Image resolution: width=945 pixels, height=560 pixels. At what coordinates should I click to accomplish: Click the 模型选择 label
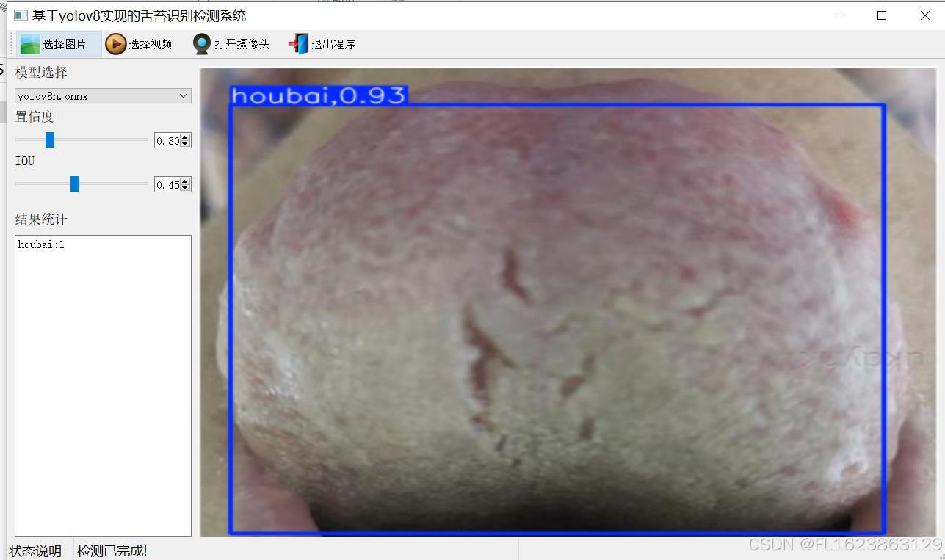(x=41, y=73)
